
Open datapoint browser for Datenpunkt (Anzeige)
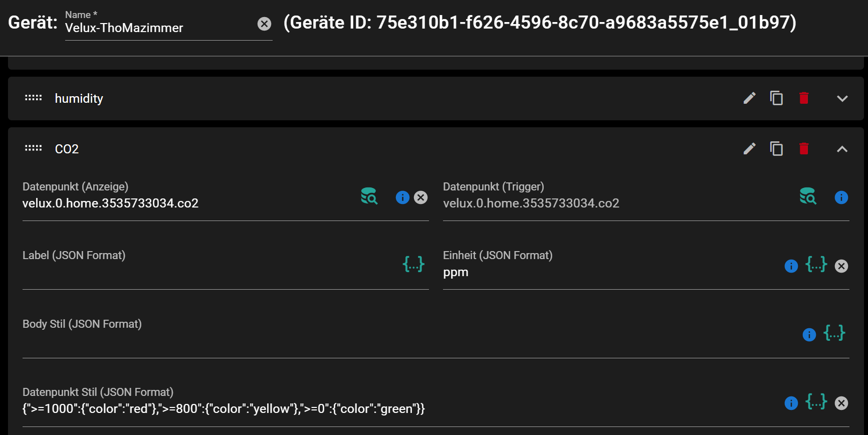[369, 197]
